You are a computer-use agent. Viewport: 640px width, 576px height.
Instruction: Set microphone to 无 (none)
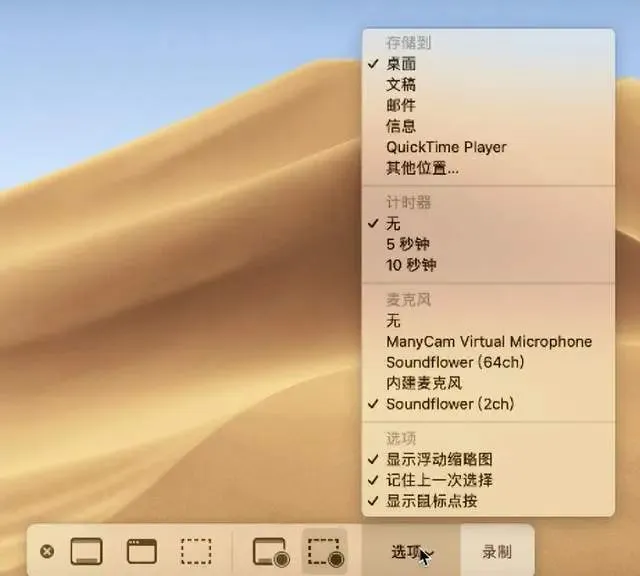tap(488, 321)
